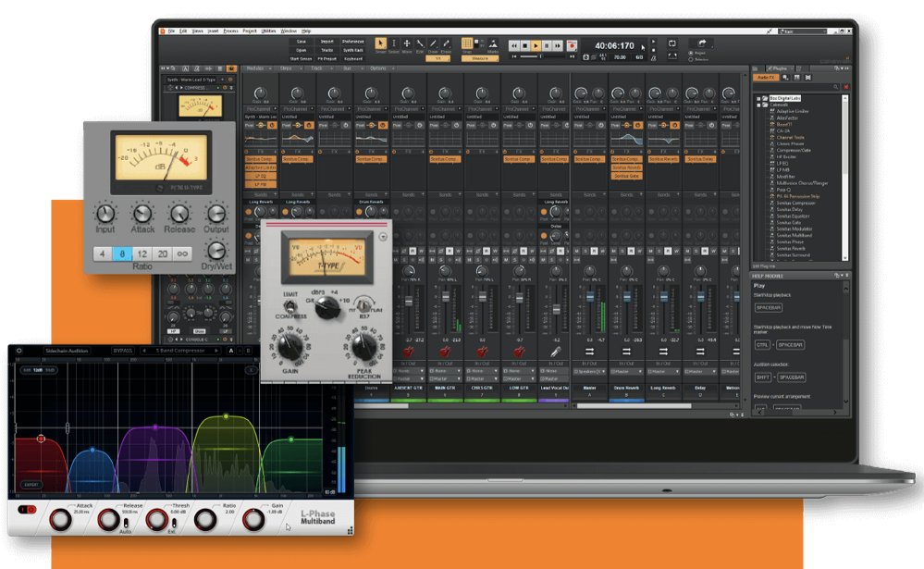
Task: Open the Edit menu
Action: pyautogui.click(x=183, y=31)
